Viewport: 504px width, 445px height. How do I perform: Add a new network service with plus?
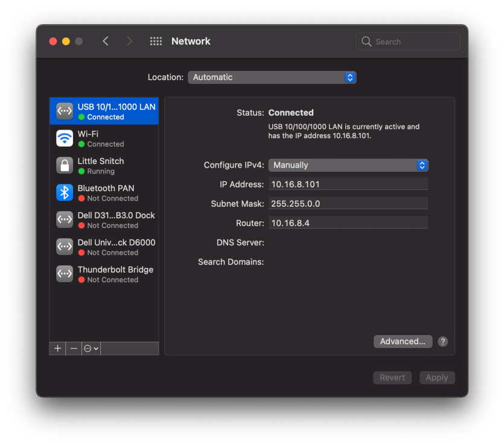point(57,349)
